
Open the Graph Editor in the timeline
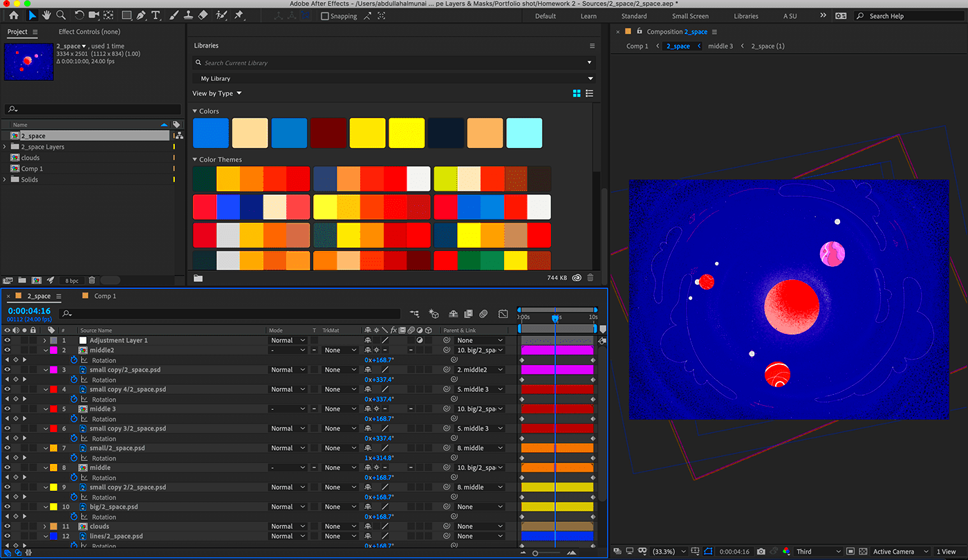coord(503,313)
